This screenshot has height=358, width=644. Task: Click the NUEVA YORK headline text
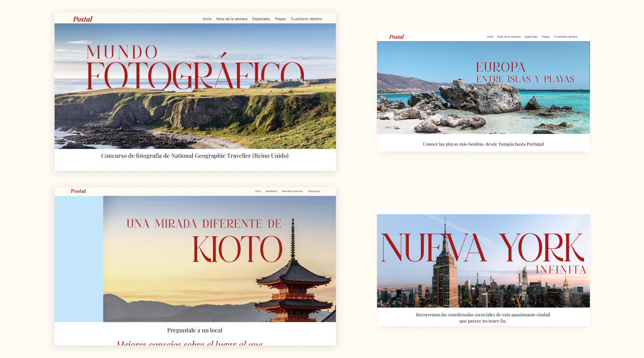tap(483, 247)
